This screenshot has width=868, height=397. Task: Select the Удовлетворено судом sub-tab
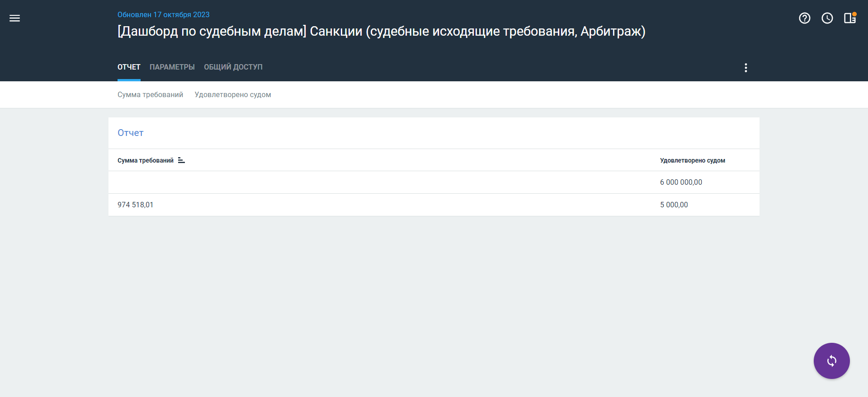(x=233, y=94)
